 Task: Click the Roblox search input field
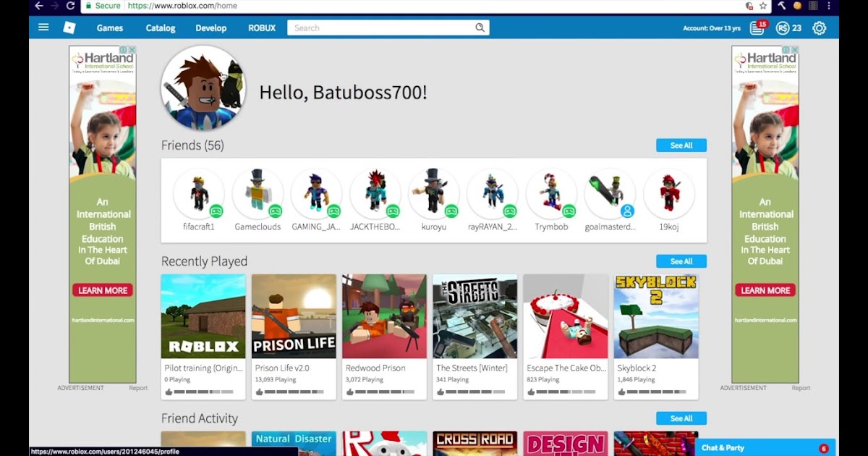tap(380, 28)
